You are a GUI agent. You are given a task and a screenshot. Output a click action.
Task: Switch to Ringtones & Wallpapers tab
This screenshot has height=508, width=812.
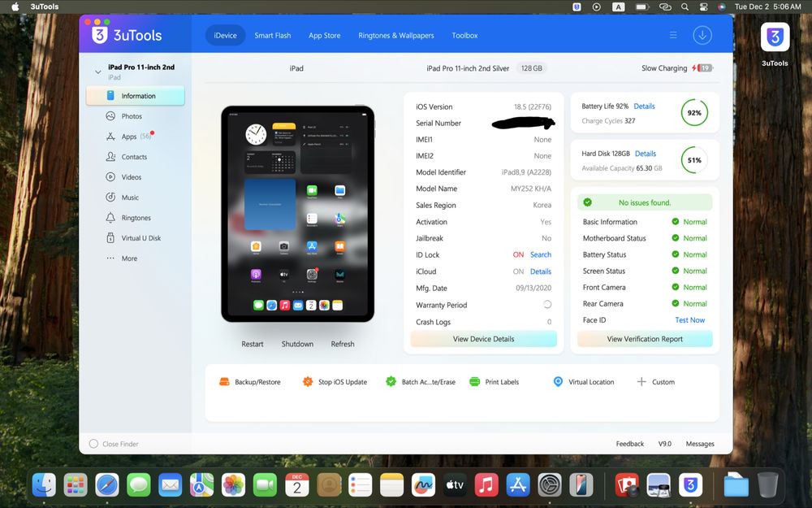click(396, 35)
